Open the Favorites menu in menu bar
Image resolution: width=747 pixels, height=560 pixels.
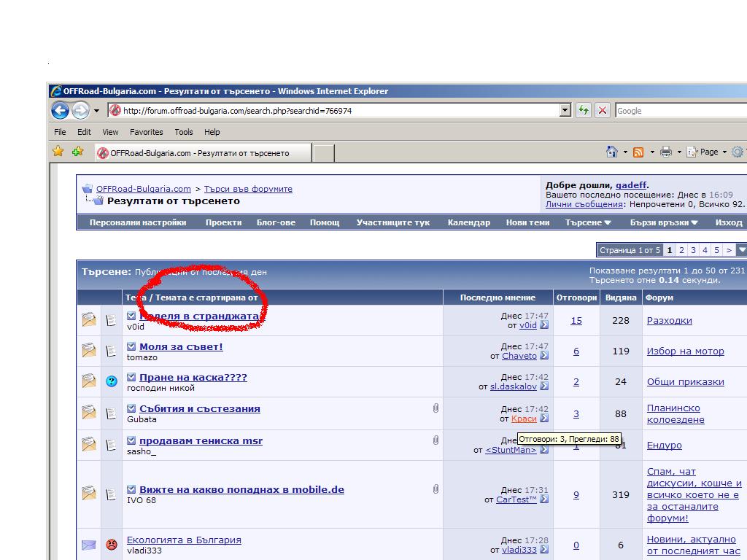tap(147, 132)
